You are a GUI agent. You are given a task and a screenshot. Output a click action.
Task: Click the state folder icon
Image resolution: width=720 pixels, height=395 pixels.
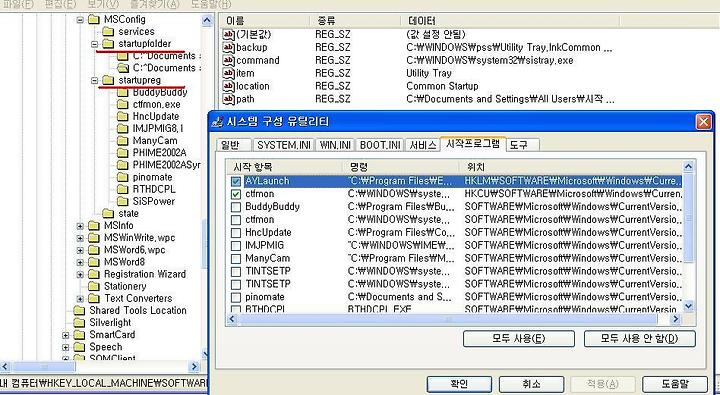click(x=108, y=213)
